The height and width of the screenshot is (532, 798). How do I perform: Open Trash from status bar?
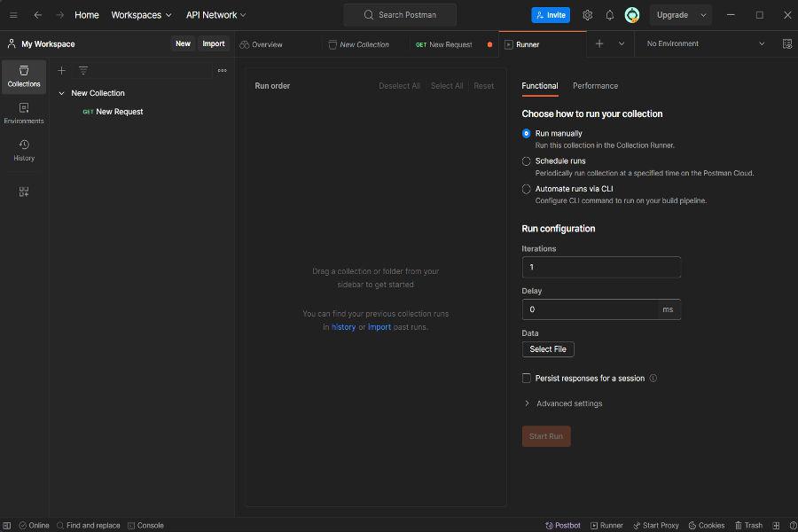(748, 526)
